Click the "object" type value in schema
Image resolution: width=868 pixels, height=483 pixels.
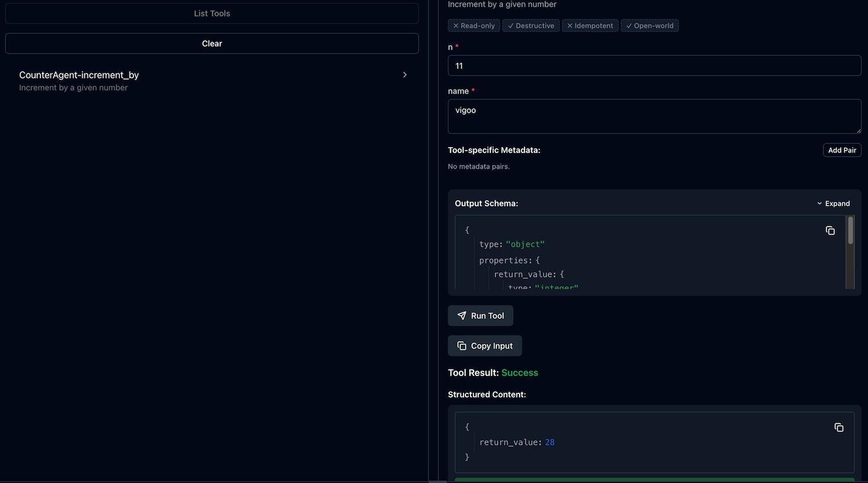tap(525, 244)
